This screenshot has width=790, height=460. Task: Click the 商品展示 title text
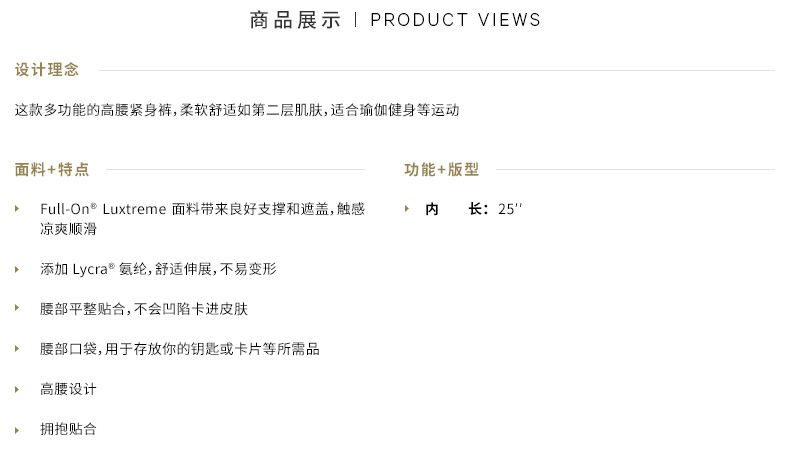(296, 20)
